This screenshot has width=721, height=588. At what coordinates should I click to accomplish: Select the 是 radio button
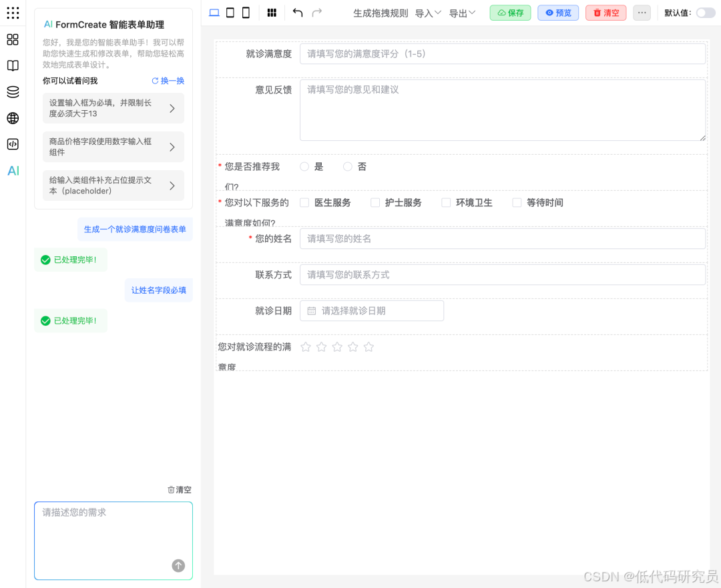point(304,167)
